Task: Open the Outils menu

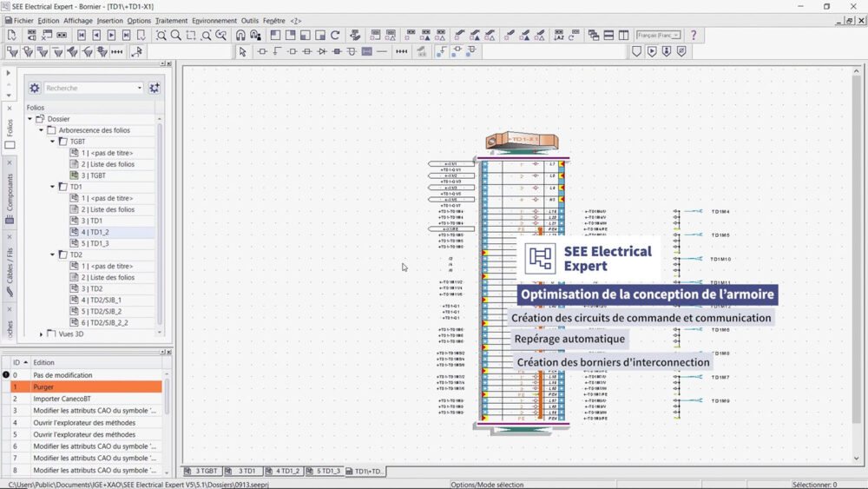Action: pyautogui.click(x=250, y=21)
